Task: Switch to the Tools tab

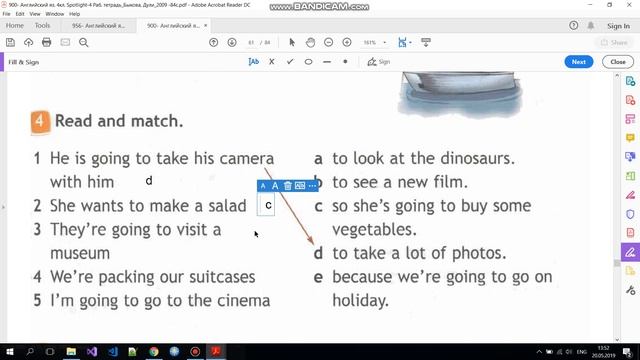Action: coord(42,25)
